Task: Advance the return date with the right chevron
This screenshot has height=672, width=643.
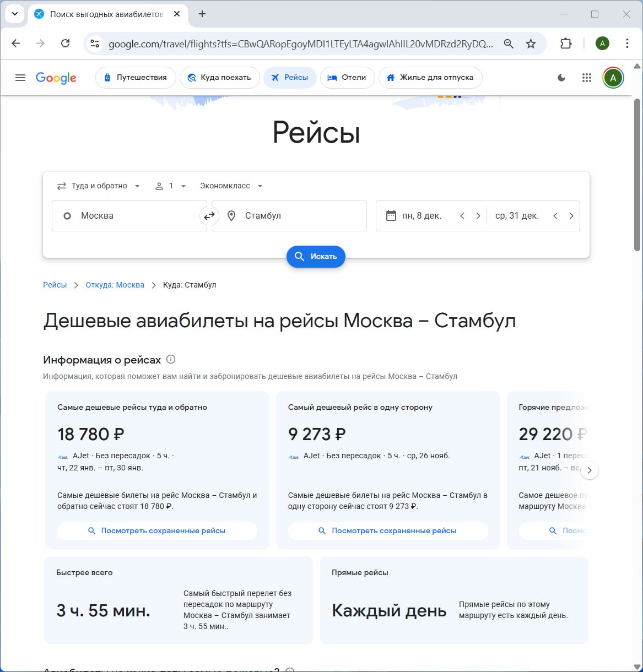Action: pos(571,215)
